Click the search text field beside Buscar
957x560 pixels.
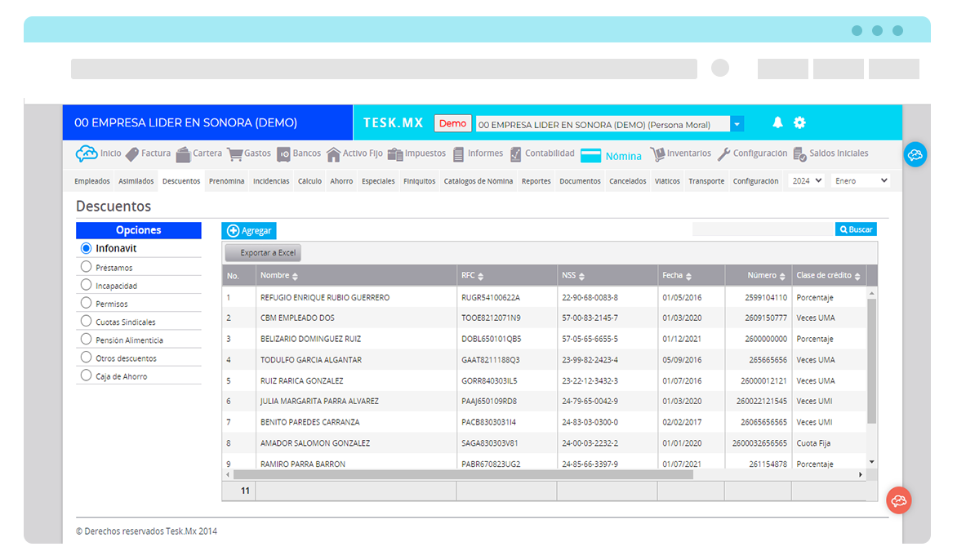[763, 230]
